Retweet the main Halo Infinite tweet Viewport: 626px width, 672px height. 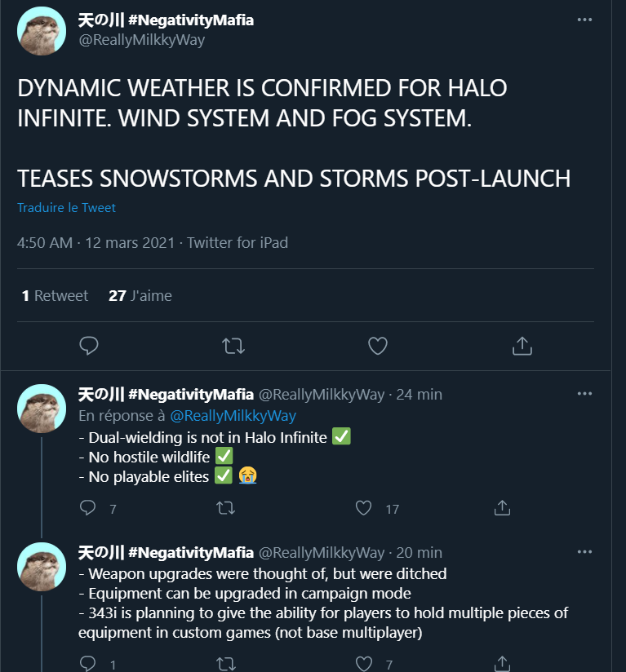tap(233, 346)
